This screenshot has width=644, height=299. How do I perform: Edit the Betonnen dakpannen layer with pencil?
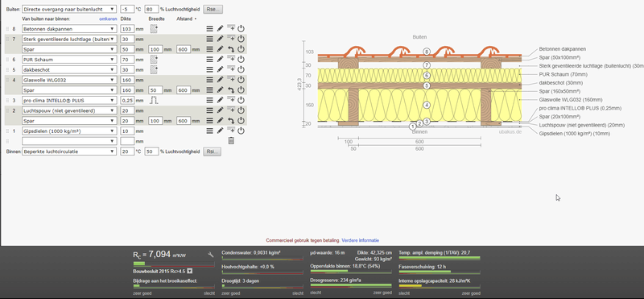(x=220, y=29)
